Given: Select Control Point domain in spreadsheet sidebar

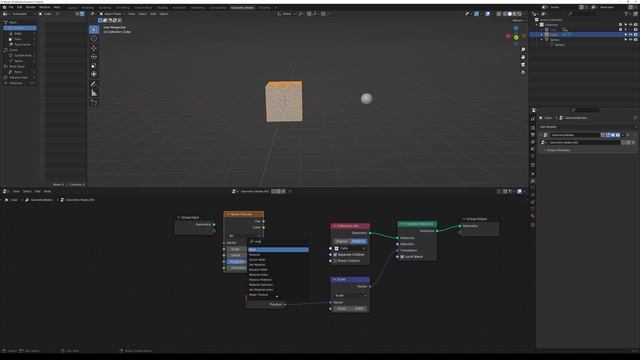Looking at the screenshot, I should pyautogui.click(x=20, y=55).
